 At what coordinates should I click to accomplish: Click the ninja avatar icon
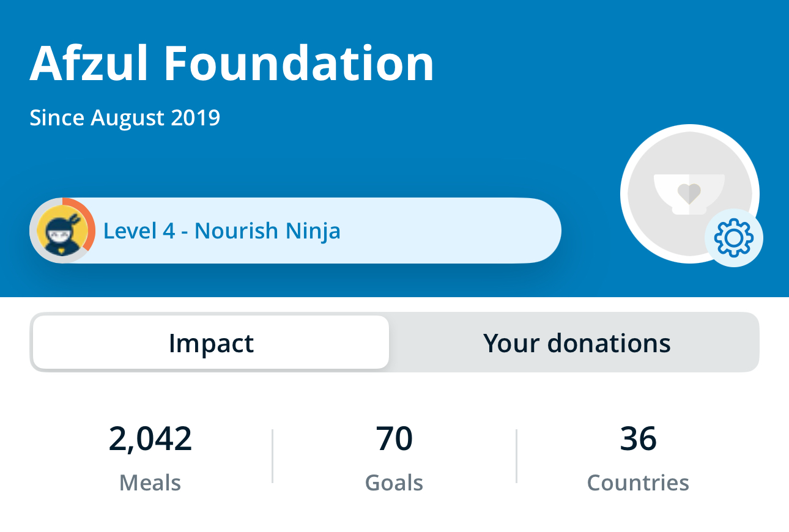58,231
